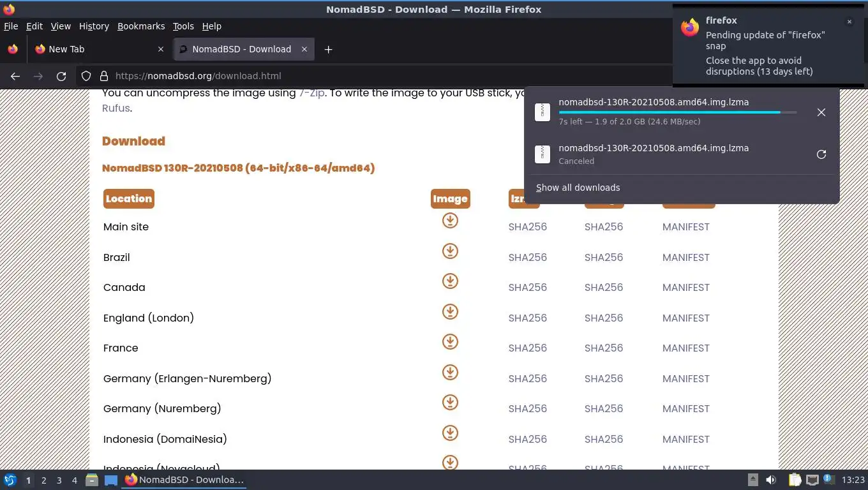Download image from Germany (Erlangen-Nuremberg) mirror

tap(450, 372)
